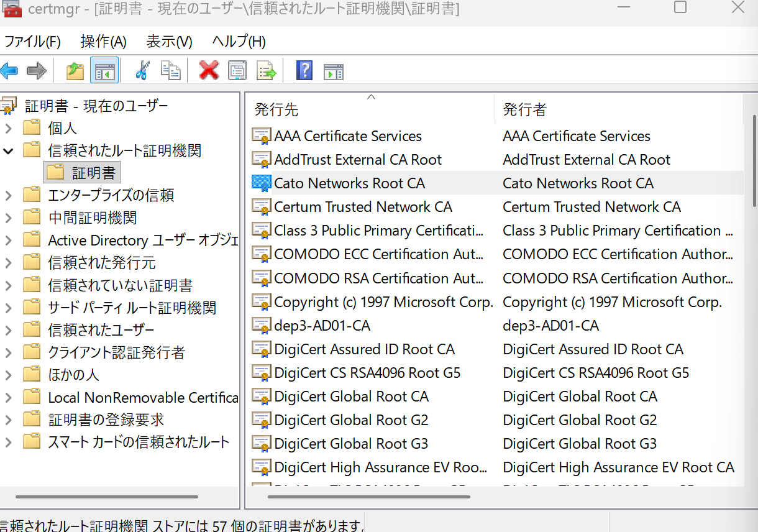Screen dimensions: 758x532
Task: Open the blue Help question-mark icon
Action: (x=304, y=70)
